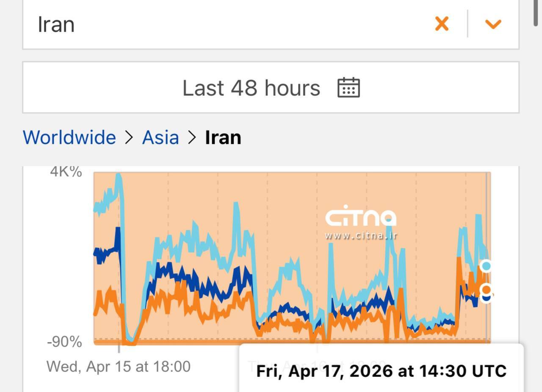542x392 pixels.
Task: Click the 4K% y-axis label
Action: [66, 171]
